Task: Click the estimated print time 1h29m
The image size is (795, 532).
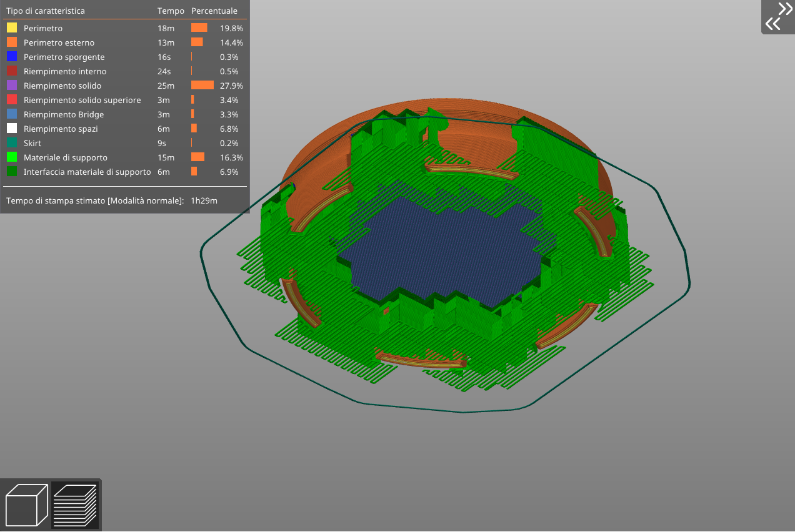Action: (204, 200)
